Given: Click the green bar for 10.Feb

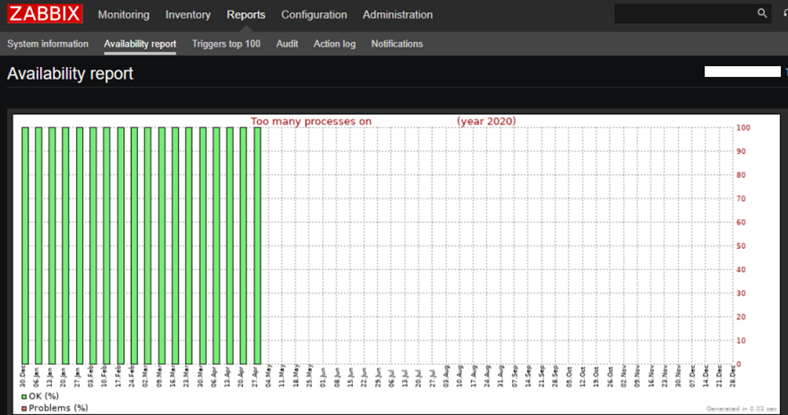Looking at the screenshot, I should click(107, 246).
